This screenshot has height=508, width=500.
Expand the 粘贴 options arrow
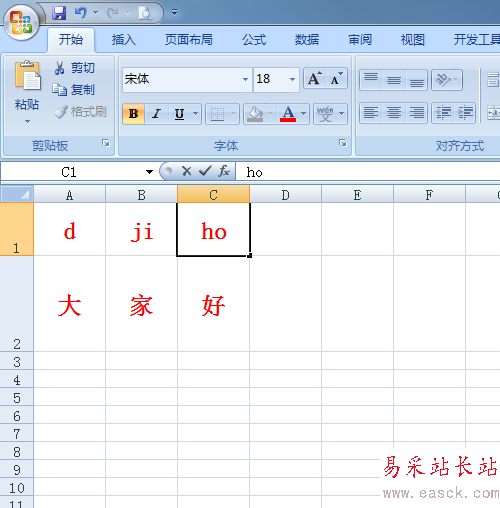(27, 121)
